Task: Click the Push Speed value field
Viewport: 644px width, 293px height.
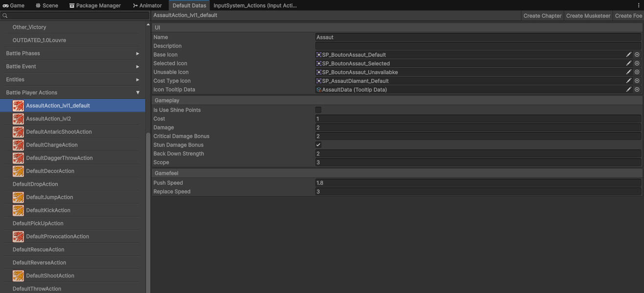Action: coord(478,183)
